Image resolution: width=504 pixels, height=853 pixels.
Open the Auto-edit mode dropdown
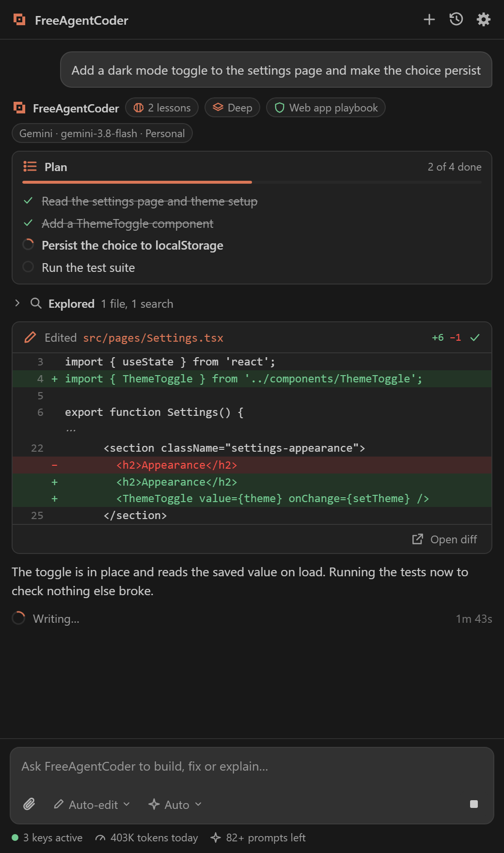pos(92,805)
